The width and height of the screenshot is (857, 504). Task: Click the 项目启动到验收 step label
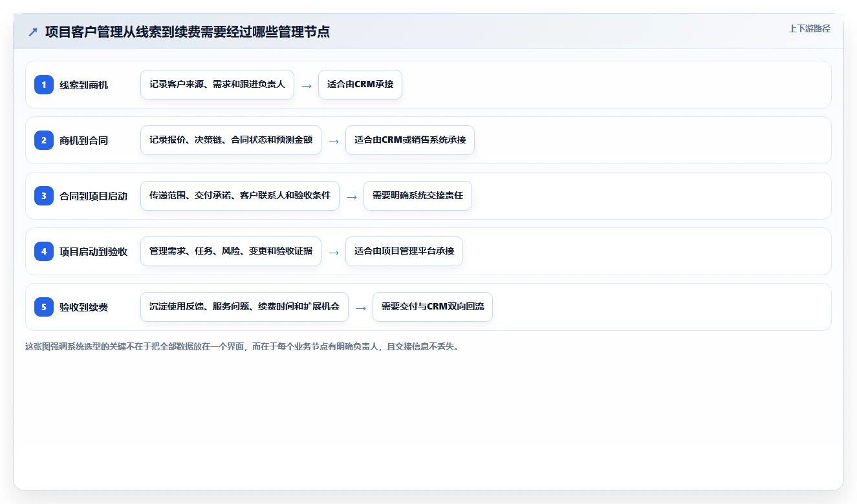tap(94, 251)
